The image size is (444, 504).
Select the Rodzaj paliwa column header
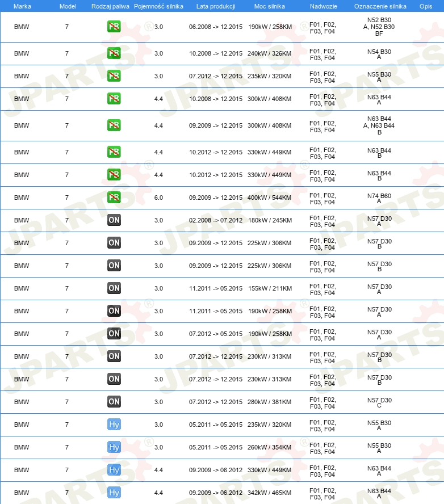[x=110, y=6]
